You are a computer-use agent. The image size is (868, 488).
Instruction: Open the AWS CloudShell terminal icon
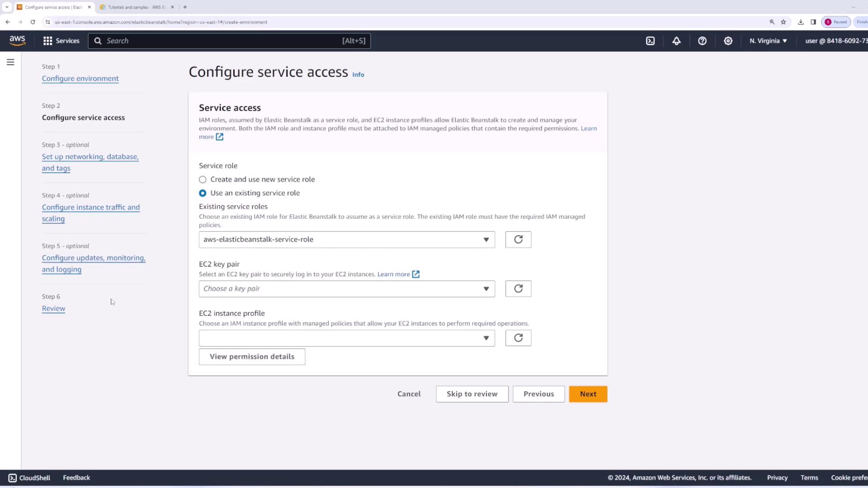click(650, 41)
